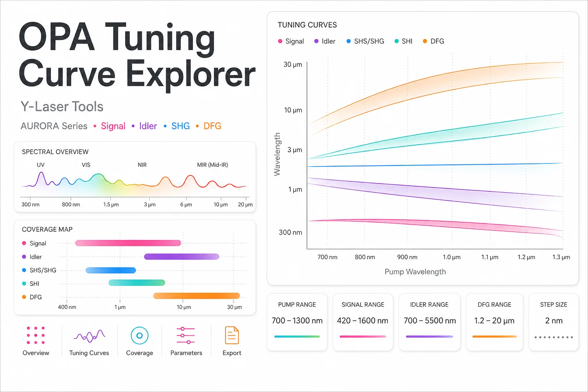Click the NIR label in Spectral Overview

(x=142, y=165)
